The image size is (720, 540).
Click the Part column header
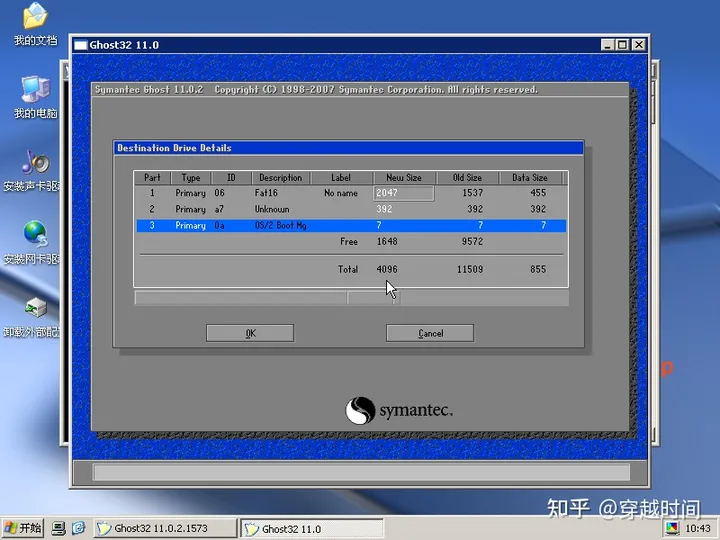(x=152, y=178)
